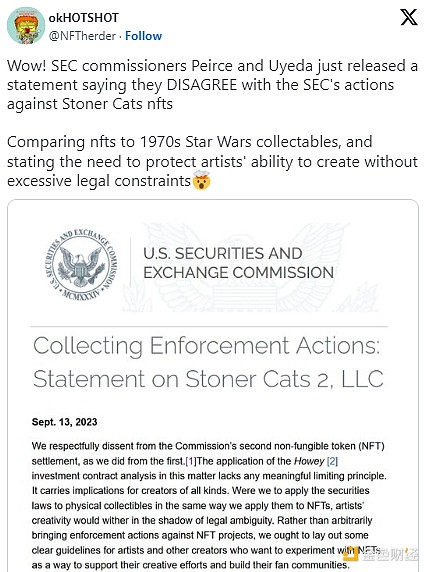The image size is (429, 572).
Task: Click the watermark logo over the document
Action: (x=379, y=555)
